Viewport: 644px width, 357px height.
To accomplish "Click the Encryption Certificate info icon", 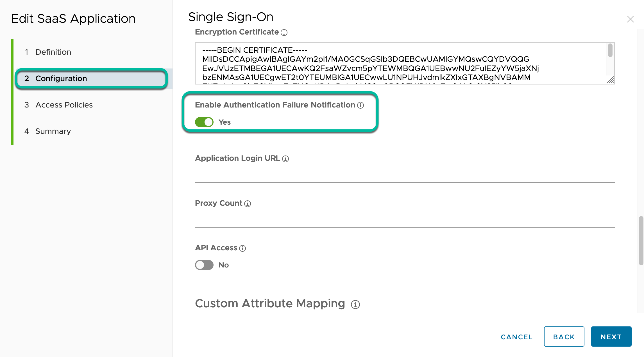I will [x=284, y=33].
